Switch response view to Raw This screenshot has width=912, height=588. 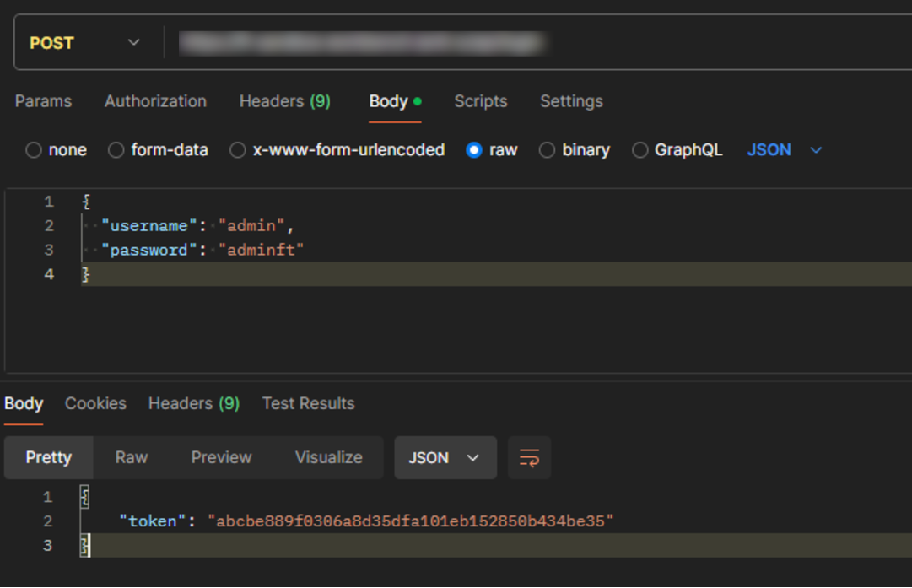(x=132, y=458)
